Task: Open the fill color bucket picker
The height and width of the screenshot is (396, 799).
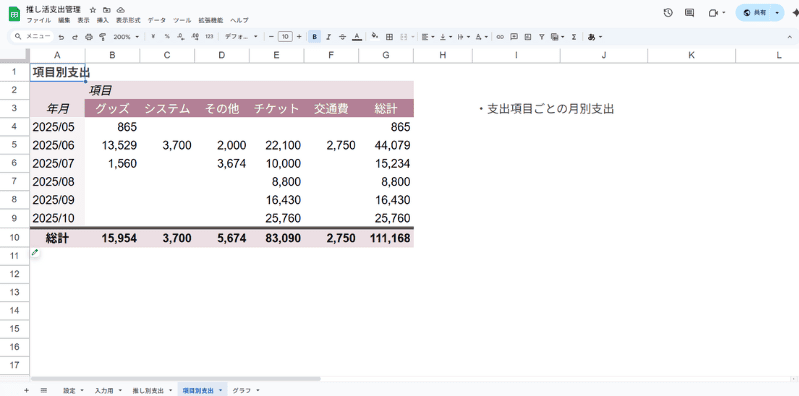Action: point(375,37)
